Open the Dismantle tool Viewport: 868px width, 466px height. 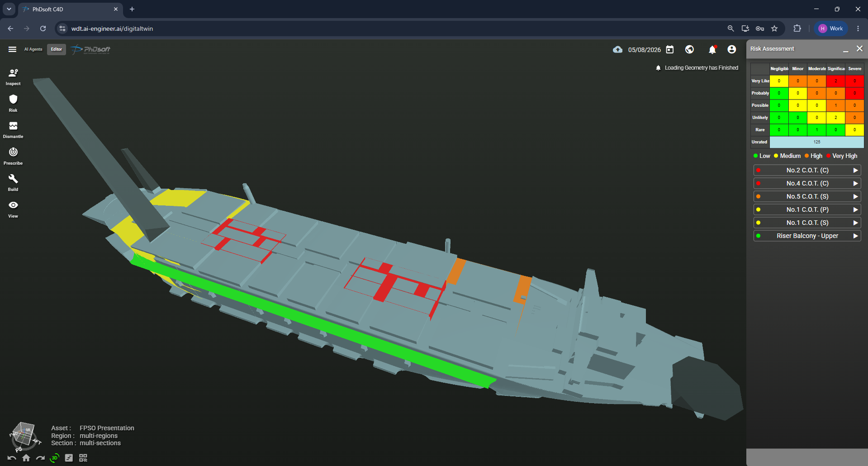click(13, 129)
